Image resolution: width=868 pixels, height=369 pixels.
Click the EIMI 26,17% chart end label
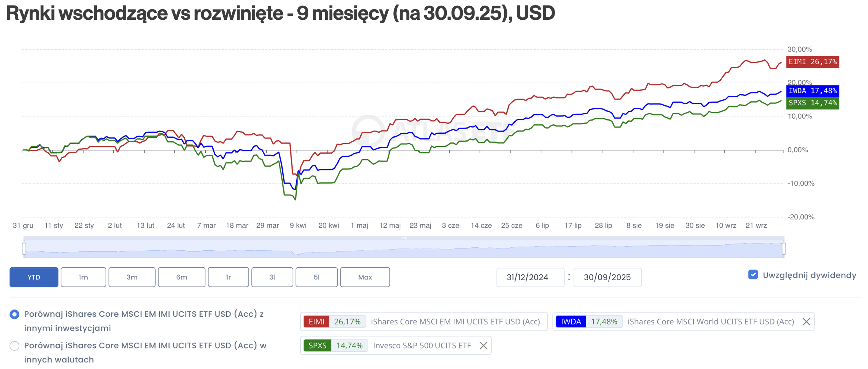point(812,62)
